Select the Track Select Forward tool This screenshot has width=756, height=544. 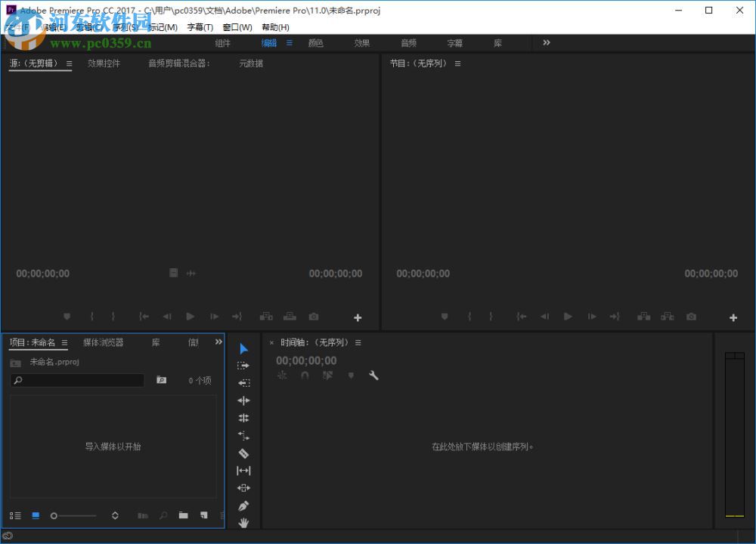point(243,364)
